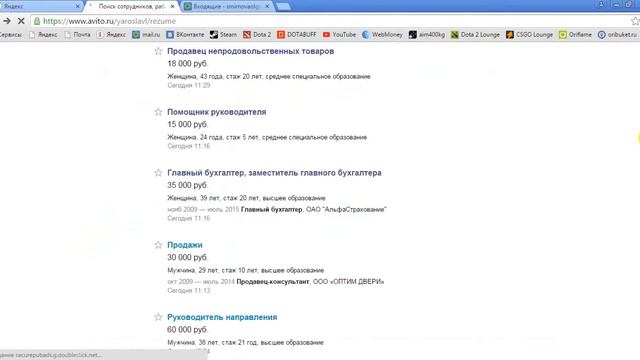This screenshot has width=640, height=360.
Task: Click the 15 000 руб. salary text
Action: pyautogui.click(x=188, y=124)
